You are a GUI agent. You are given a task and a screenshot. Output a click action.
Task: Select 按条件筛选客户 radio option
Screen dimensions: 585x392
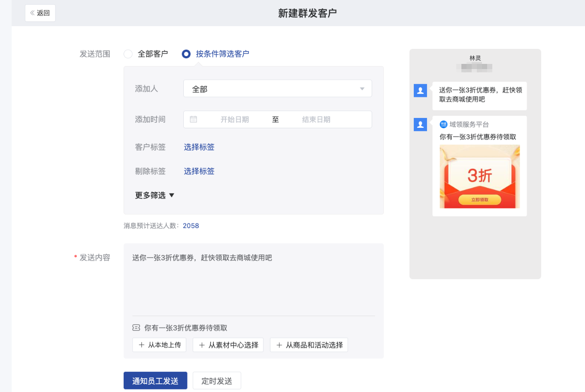point(186,54)
